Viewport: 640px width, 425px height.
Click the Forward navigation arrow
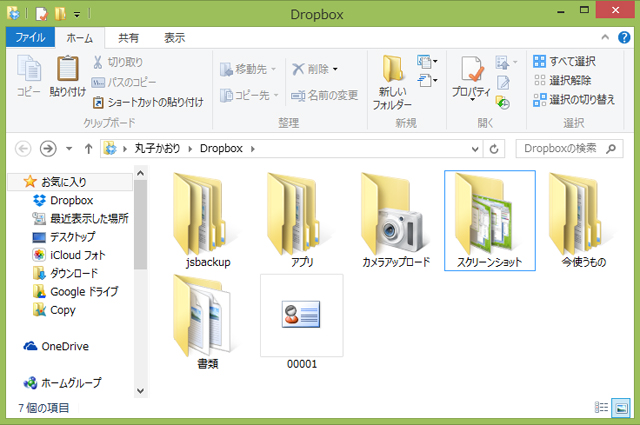click(x=48, y=149)
